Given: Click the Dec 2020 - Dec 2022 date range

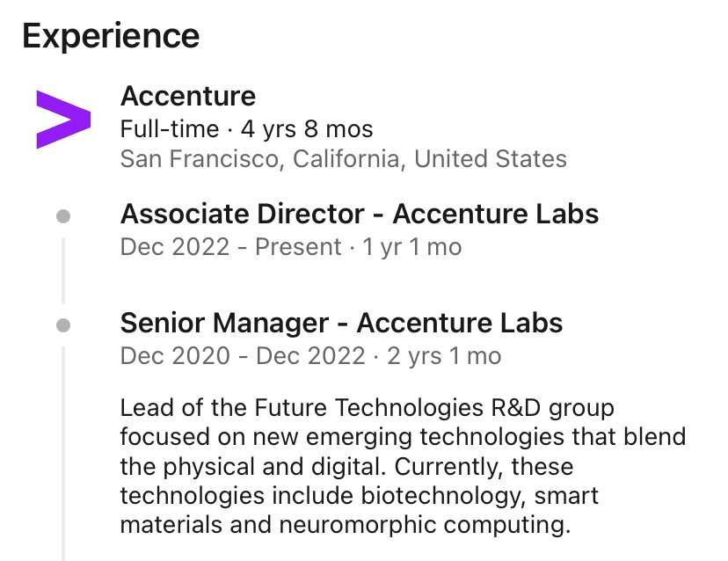Looking at the screenshot, I should click(243, 356).
